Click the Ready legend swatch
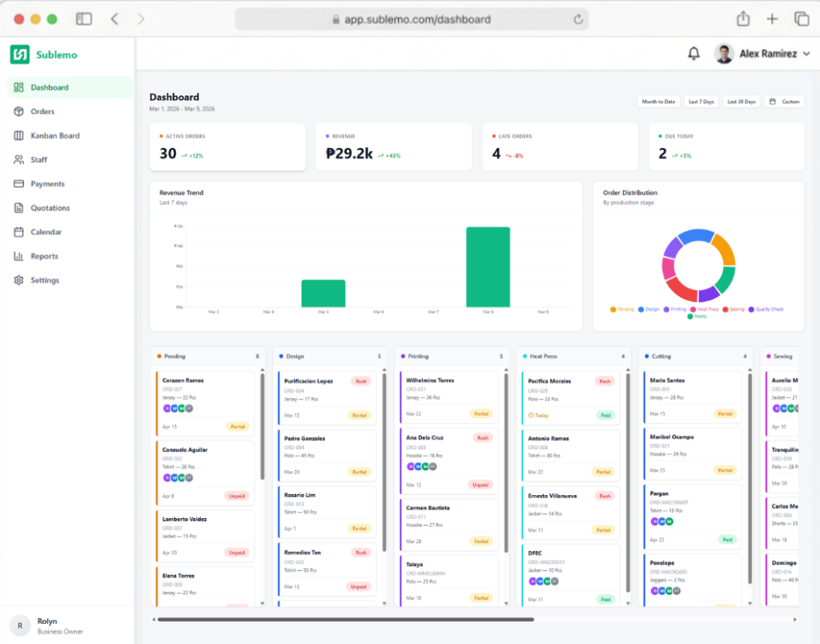820x644 pixels. [690, 316]
